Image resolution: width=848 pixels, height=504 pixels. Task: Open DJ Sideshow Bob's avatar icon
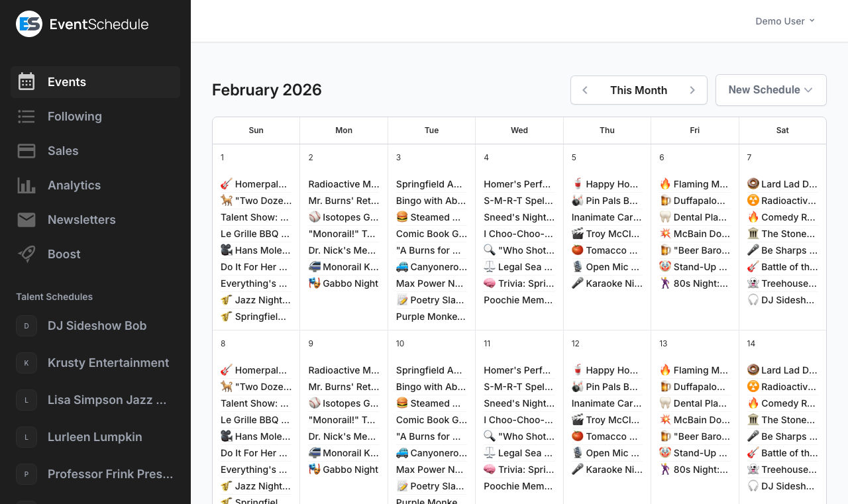pyautogui.click(x=26, y=326)
